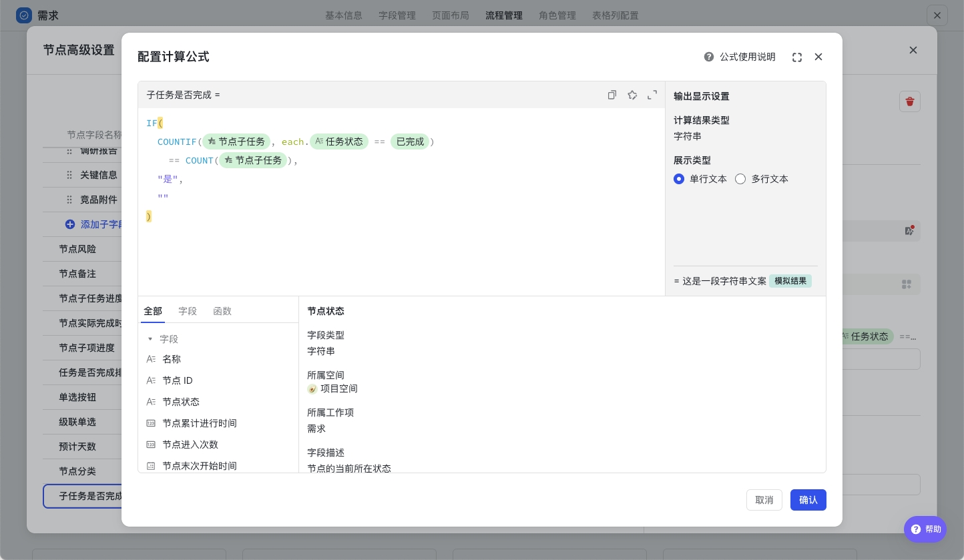The image size is (964, 560).
Task: Click the number icon beside 节点累计进行时间
Action: click(x=151, y=423)
